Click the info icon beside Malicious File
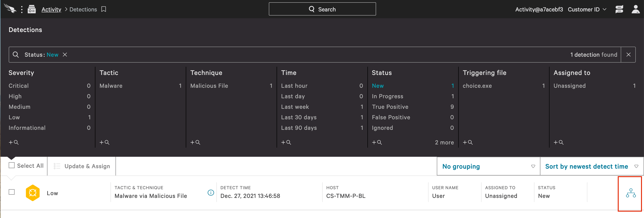 pyautogui.click(x=211, y=192)
